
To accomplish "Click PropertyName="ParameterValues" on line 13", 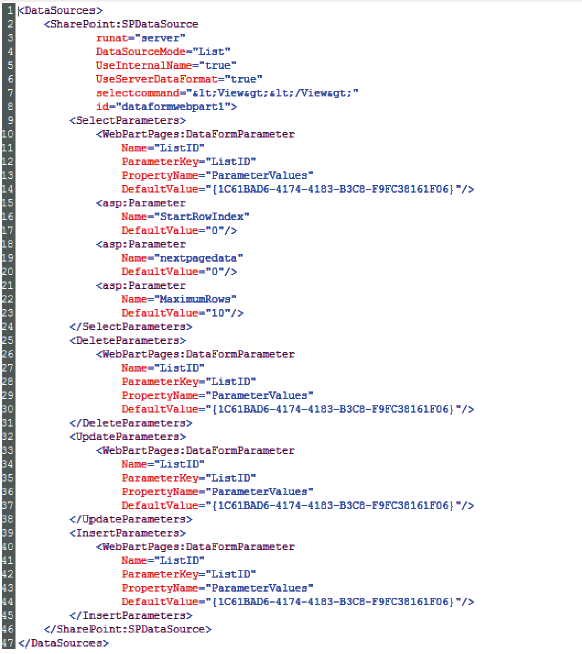I will pos(217,175).
